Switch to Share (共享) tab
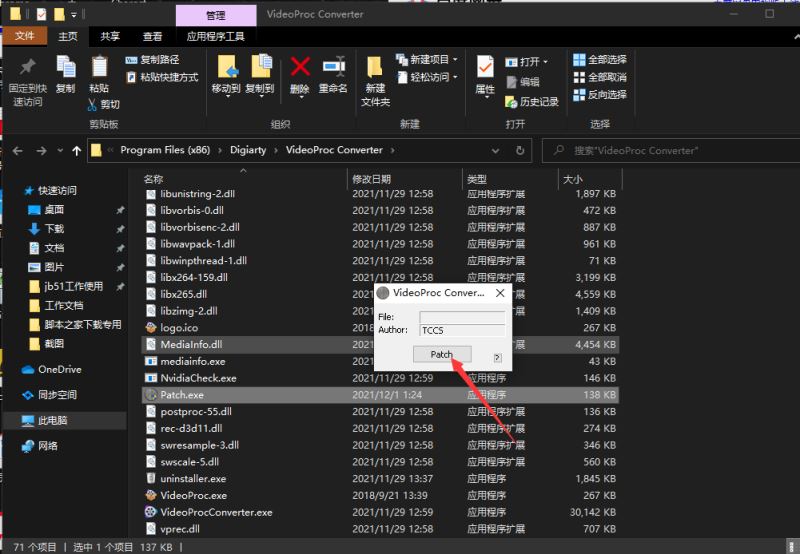Viewport: 800px width, 554px height. tap(110, 36)
